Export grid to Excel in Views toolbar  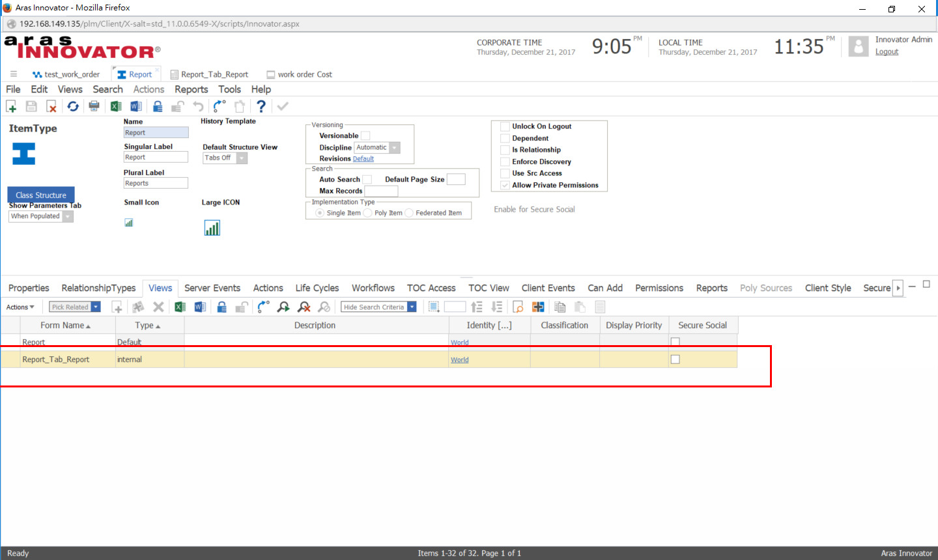click(180, 307)
